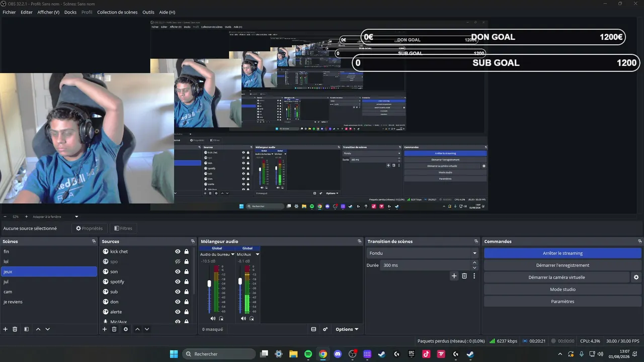Undock the Mélangeur audio panel
The image size is (644, 362).
point(359,241)
